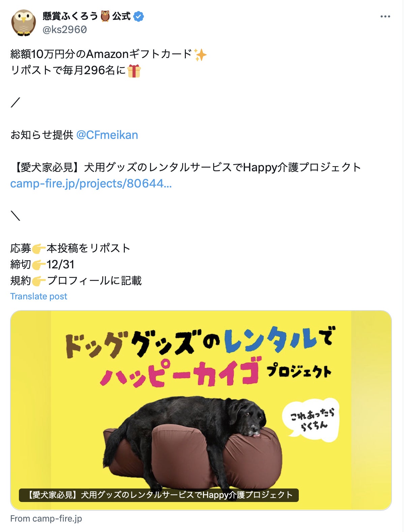Open the @ks2960 handle
This screenshot has height=532, width=404.
(x=65, y=30)
